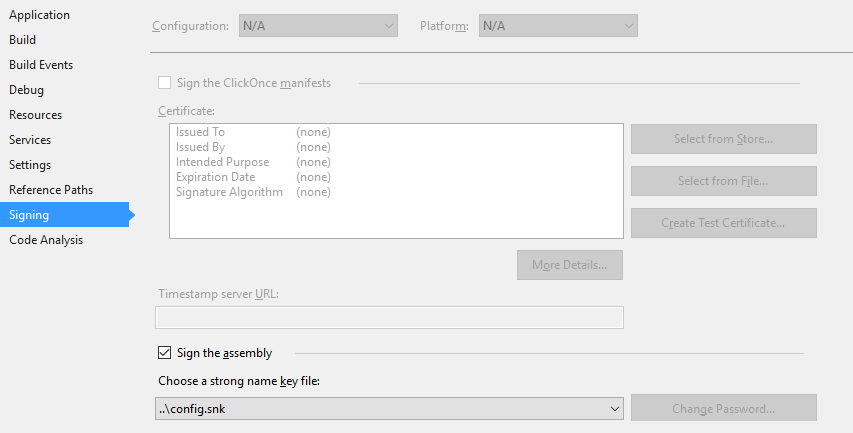Open the Application properties tab
Viewport: 853px width, 433px height.
click(x=39, y=15)
